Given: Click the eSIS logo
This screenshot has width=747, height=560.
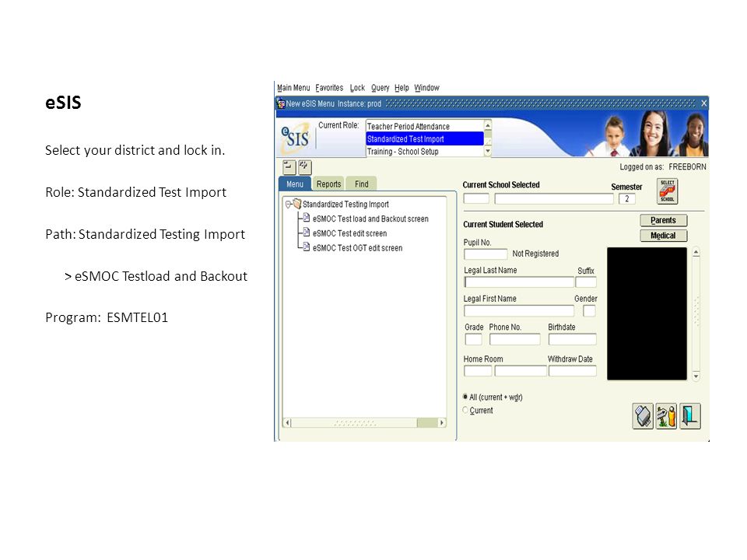Looking at the screenshot, I should (x=296, y=138).
